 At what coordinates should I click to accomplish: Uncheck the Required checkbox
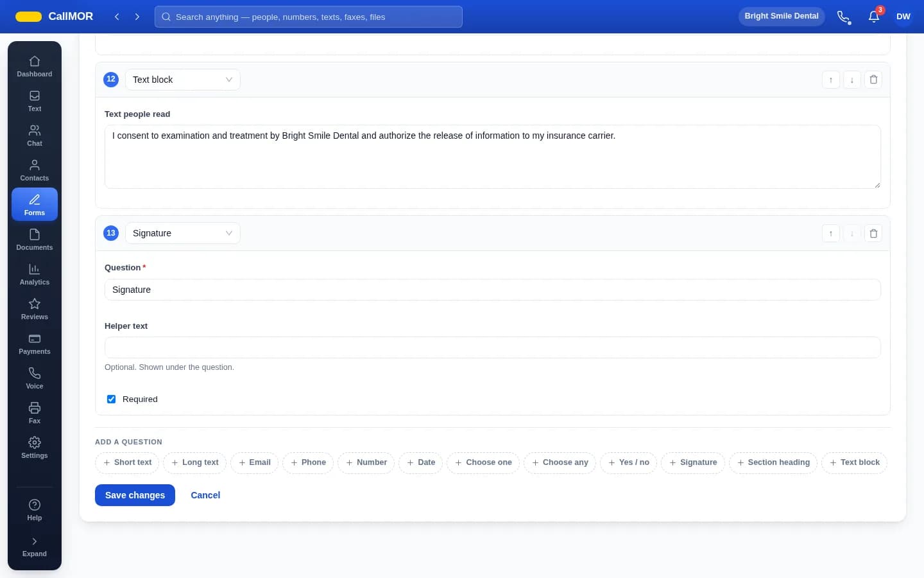click(x=111, y=399)
